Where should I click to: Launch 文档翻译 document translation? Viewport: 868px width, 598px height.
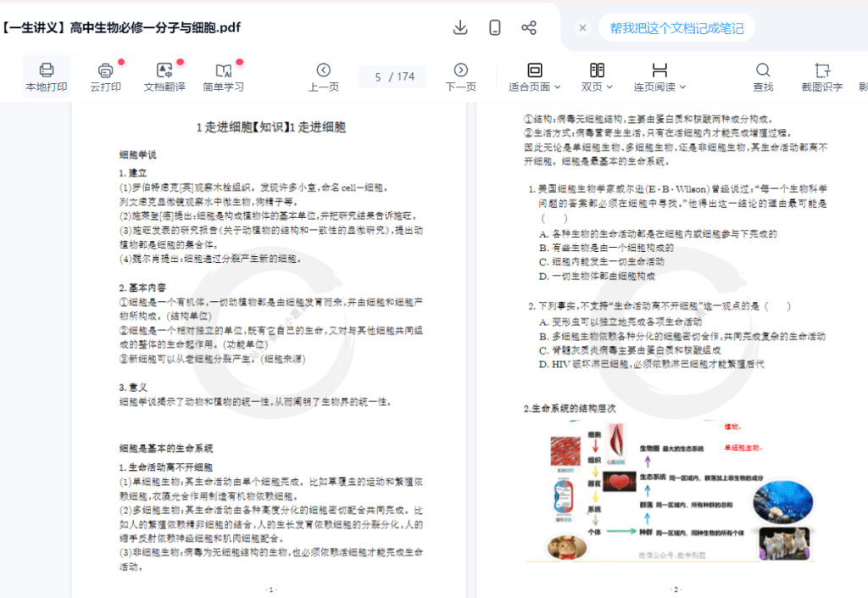(164, 77)
